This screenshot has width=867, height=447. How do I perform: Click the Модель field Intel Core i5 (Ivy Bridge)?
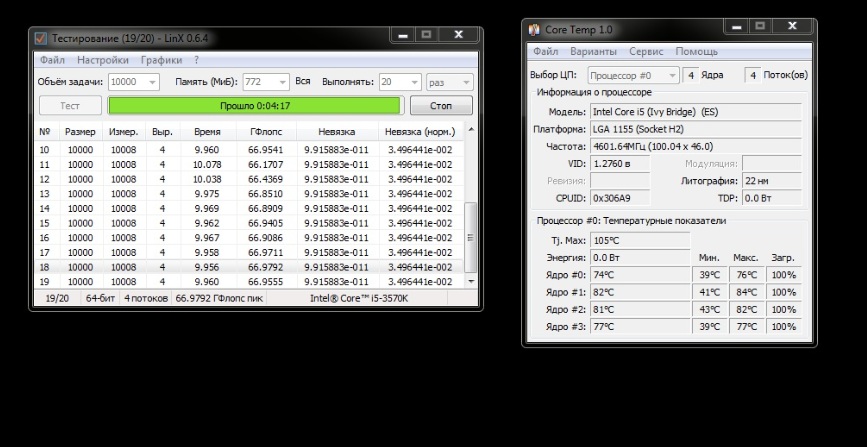pyautogui.click(x=696, y=112)
